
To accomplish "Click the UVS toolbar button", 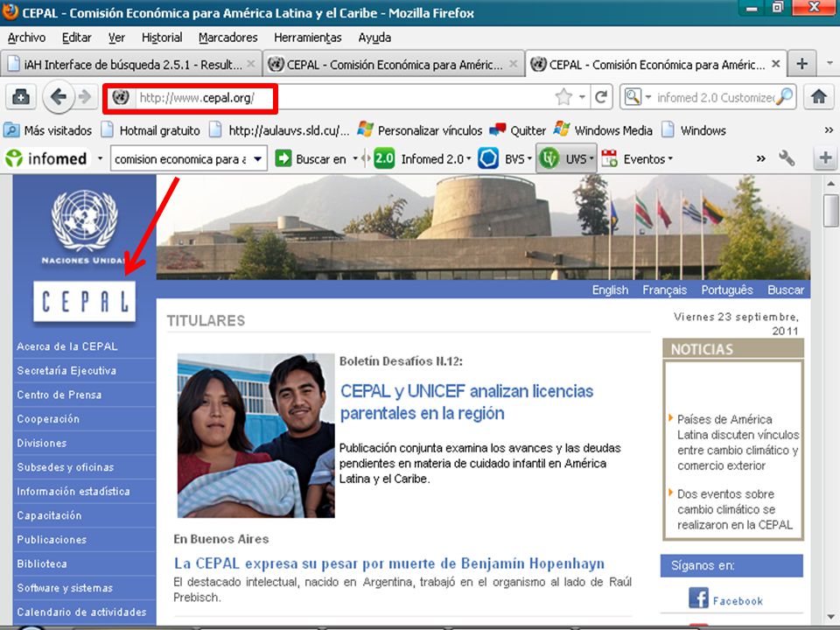I will coord(566,158).
